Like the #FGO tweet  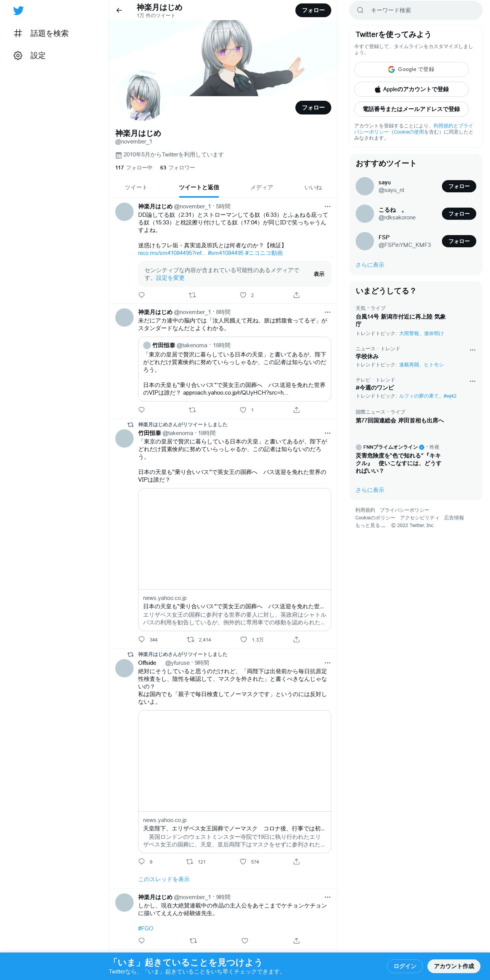tap(245, 941)
